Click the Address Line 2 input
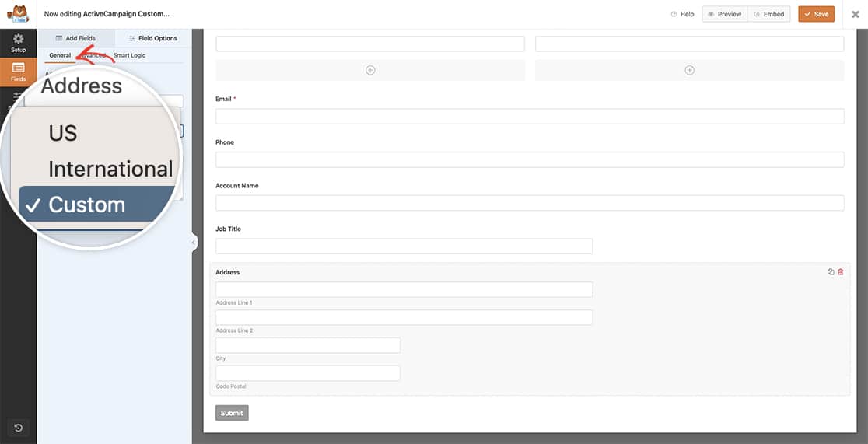The height and width of the screenshot is (444, 868). (x=404, y=317)
